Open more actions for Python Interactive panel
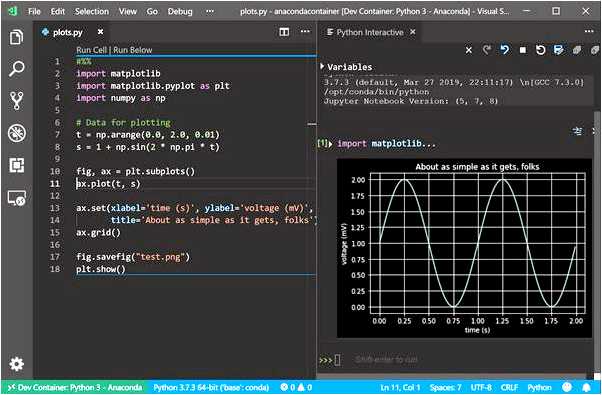602x395 pixels. point(589,32)
